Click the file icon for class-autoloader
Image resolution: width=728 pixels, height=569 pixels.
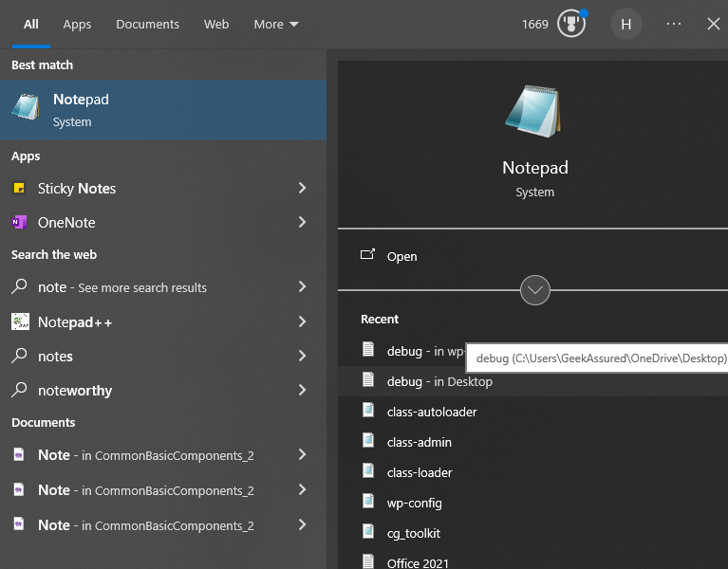(x=368, y=410)
